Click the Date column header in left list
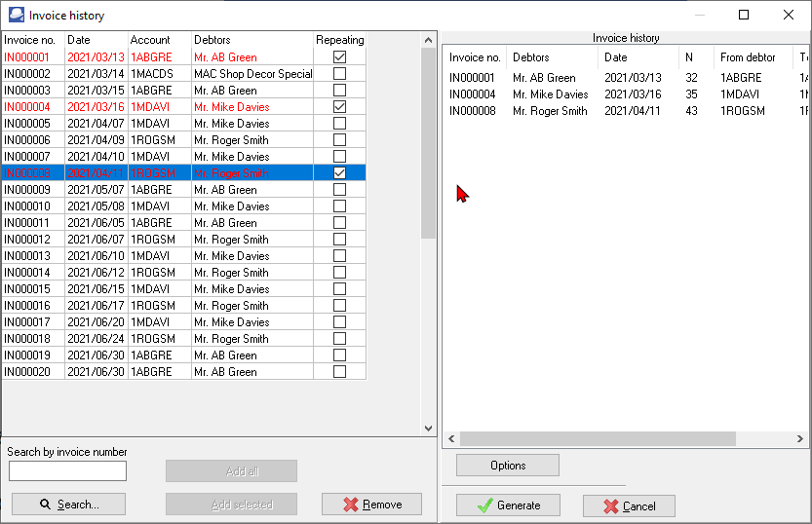Screen dimensions: 812x524 97,40
